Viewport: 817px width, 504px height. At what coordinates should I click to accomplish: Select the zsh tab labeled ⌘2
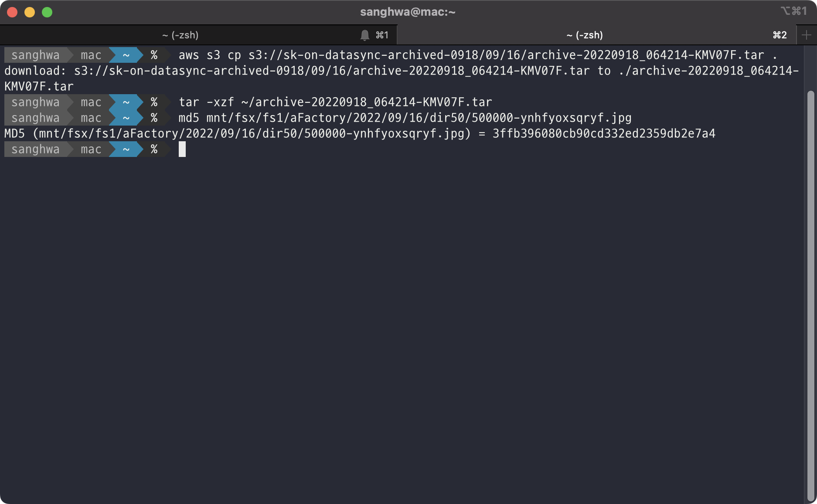(x=596, y=35)
